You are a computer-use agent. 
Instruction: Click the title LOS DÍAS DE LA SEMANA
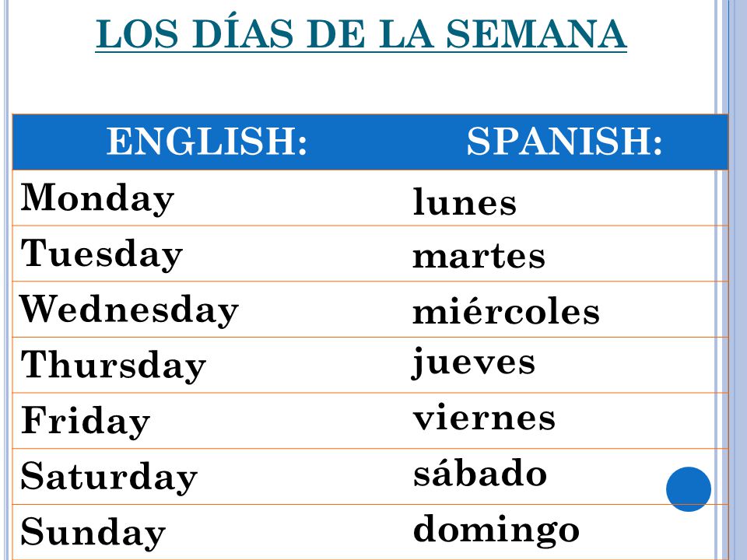[x=361, y=34]
